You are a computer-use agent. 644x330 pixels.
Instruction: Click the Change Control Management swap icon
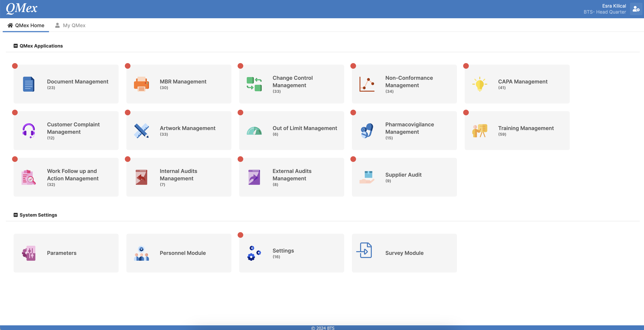pos(254,84)
